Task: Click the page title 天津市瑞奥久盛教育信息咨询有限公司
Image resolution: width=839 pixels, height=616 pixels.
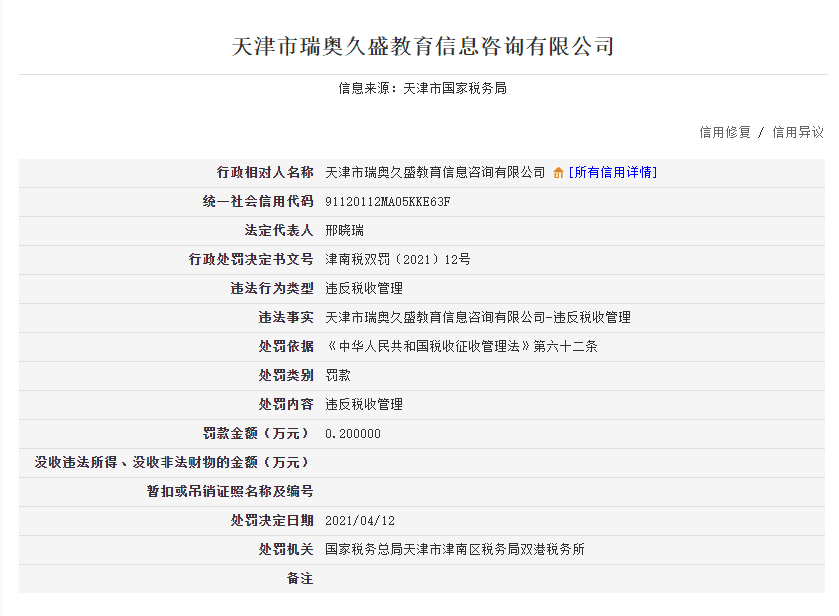Action: click(423, 47)
